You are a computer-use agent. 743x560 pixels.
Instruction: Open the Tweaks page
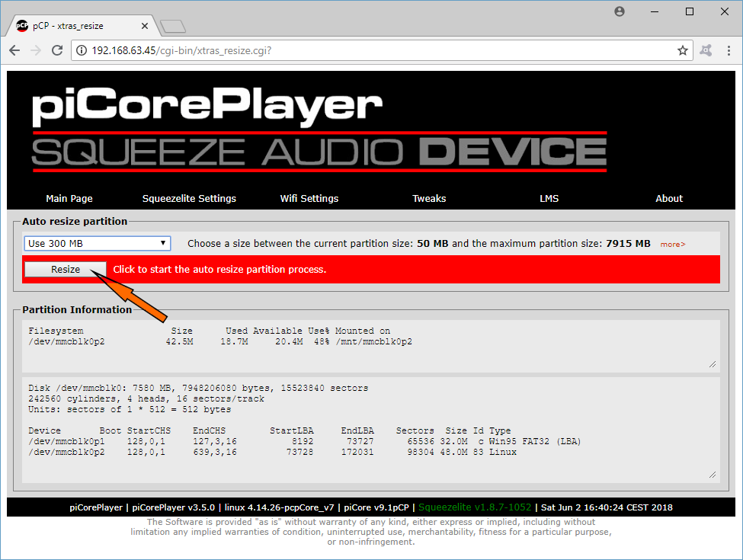(x=429, y=199)
